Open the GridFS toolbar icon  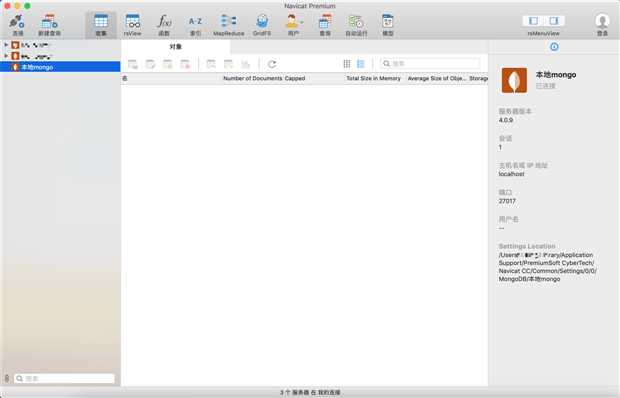tap(262, 25)
